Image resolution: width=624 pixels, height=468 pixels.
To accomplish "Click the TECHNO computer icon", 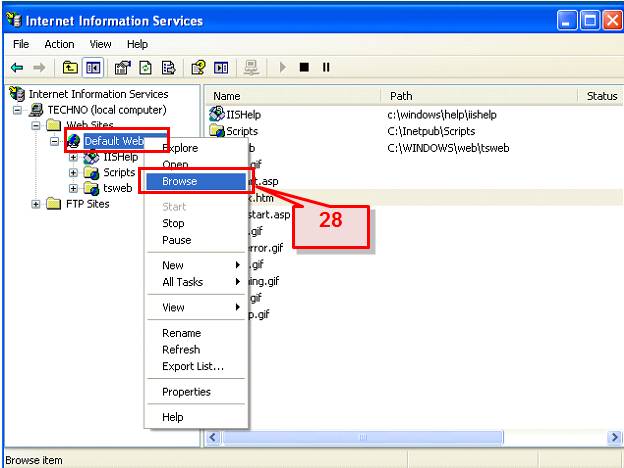I will pyautogui.click(x=36, y=110).
